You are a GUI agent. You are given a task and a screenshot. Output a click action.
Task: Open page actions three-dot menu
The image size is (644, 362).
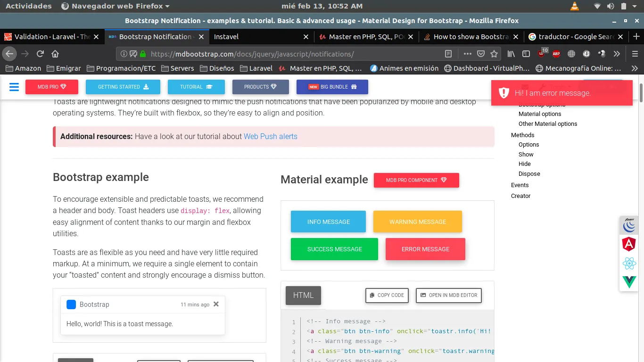point(468,54)
